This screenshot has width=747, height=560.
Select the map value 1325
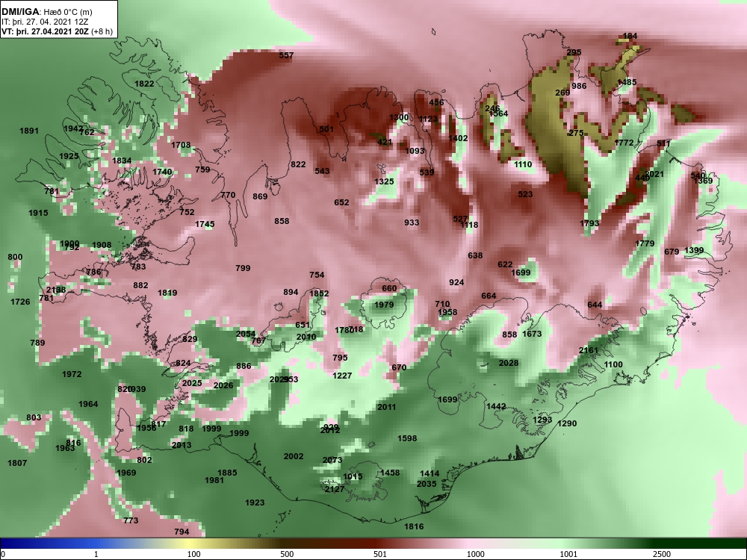click(x=384, y=181)
